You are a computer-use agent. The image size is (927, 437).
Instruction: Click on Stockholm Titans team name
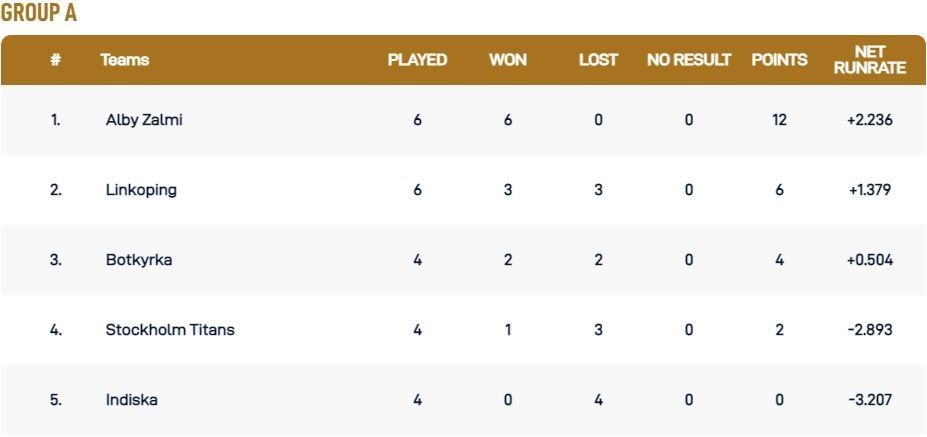(170, 330)
